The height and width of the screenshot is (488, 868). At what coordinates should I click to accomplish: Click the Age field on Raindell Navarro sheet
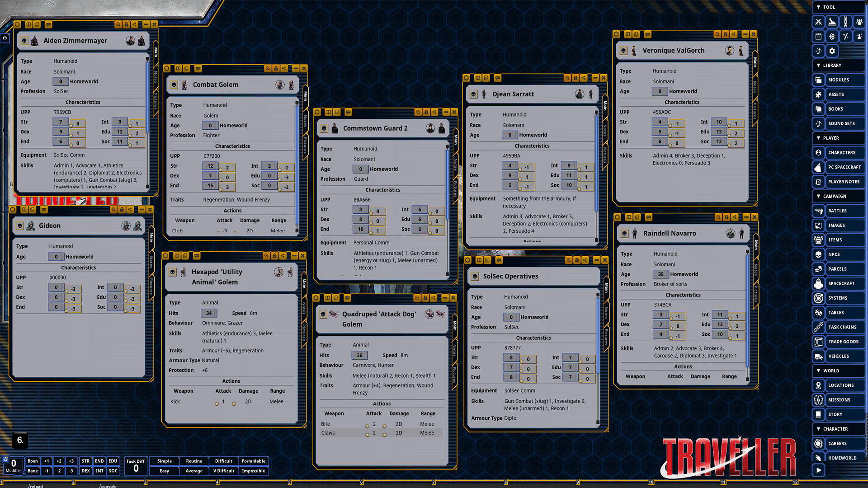(661, 274)
